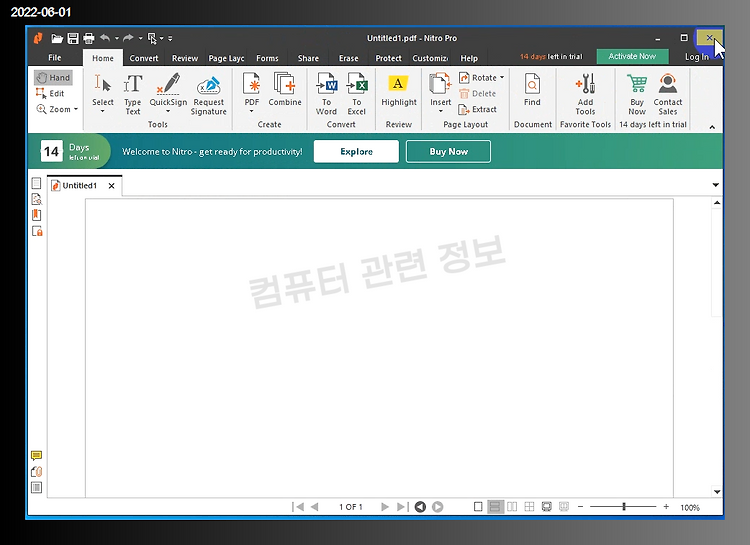750x545 pixels.
Task: Open the Bookmarks pane in sidebar
Action: tap(36, 215)
